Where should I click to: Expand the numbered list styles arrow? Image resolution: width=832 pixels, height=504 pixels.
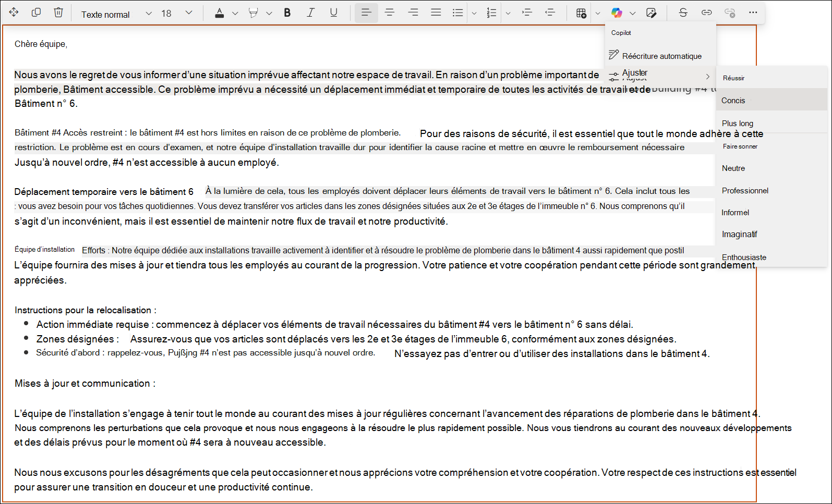pyautogui.click(x=508, y=14)
